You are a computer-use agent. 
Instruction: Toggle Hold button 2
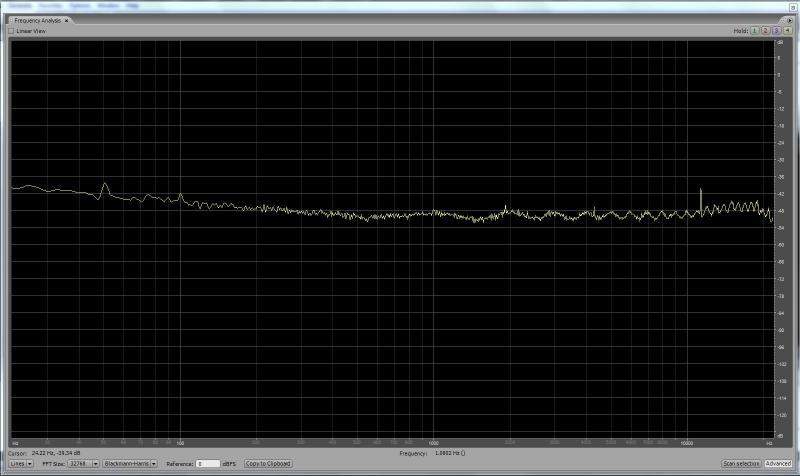764,31
